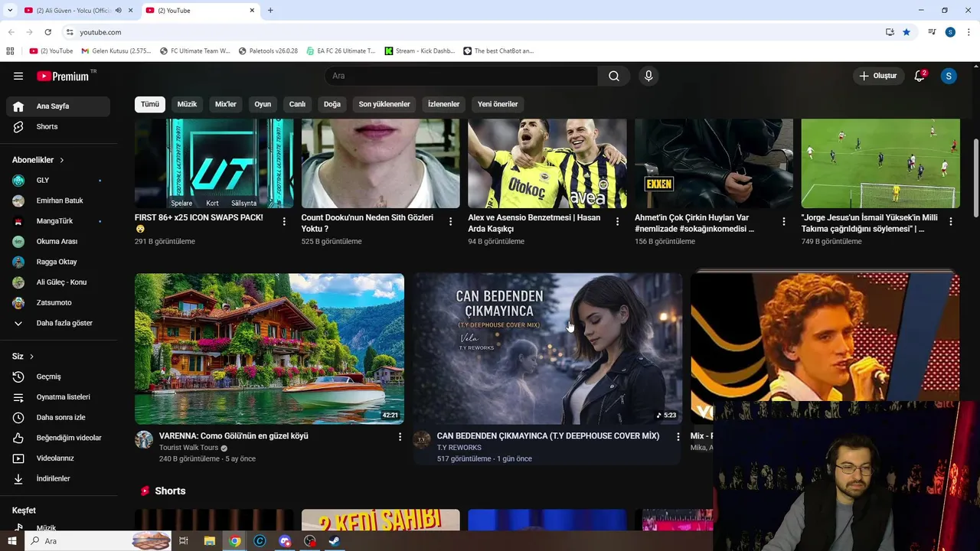Click Gelen Kutusu bookmark
The height and width of the screenshot is (551, 980).
coord(116,51)
